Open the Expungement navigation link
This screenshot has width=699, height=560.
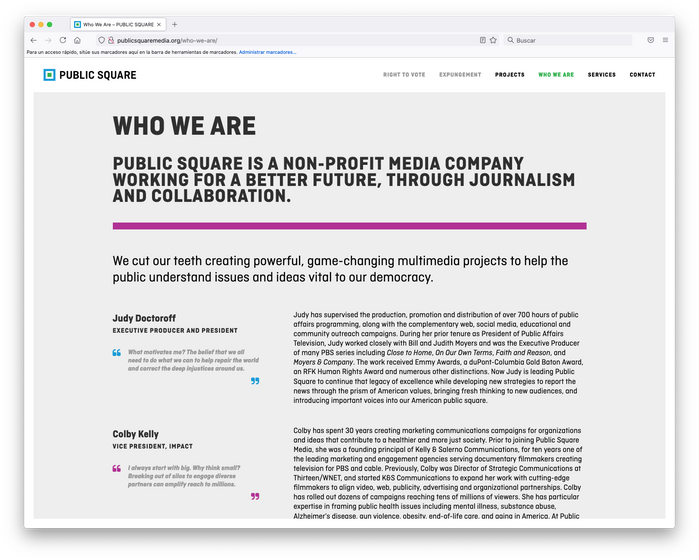point(460,75)
